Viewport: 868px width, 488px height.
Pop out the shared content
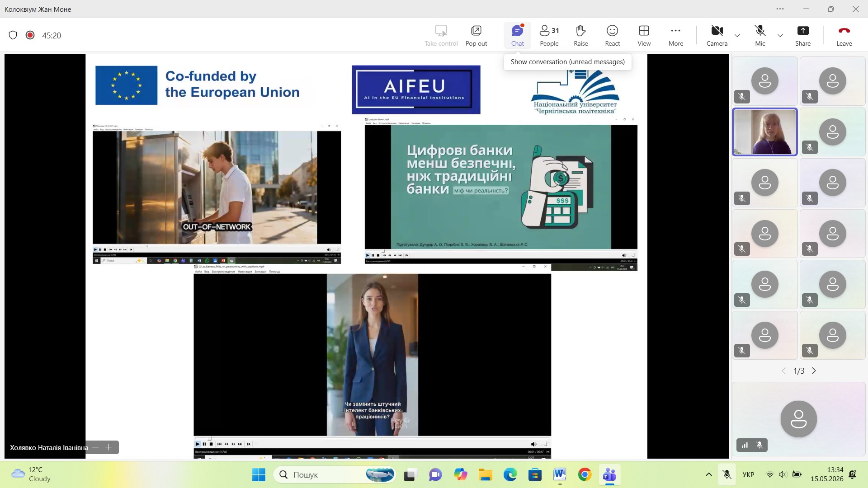(x=476, y=36)
